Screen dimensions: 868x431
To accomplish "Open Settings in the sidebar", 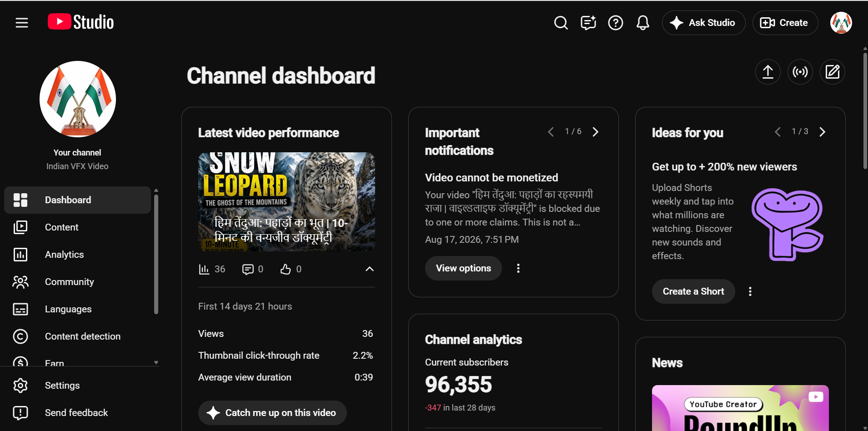I will [77, 386].
